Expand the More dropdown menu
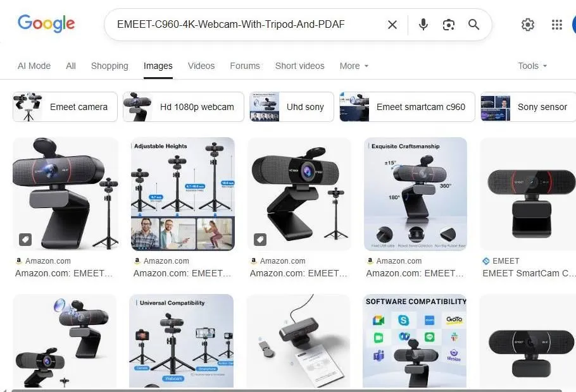Viewport: 576px width, 392px height. (x=354, y=66)
